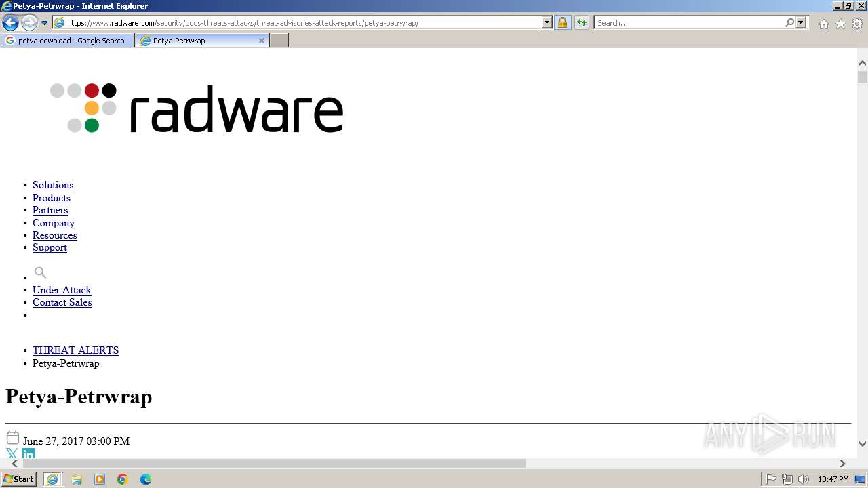Open the media player taskbar icon
Image resolution: width=868 pixels, height=488 pixels.
[100, 479]
